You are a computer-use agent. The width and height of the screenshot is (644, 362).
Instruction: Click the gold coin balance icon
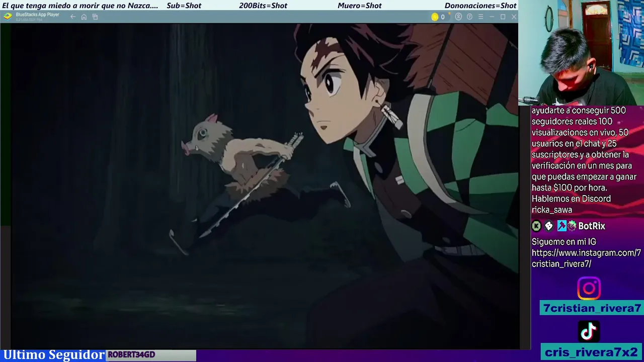click(x=435, y=17)
